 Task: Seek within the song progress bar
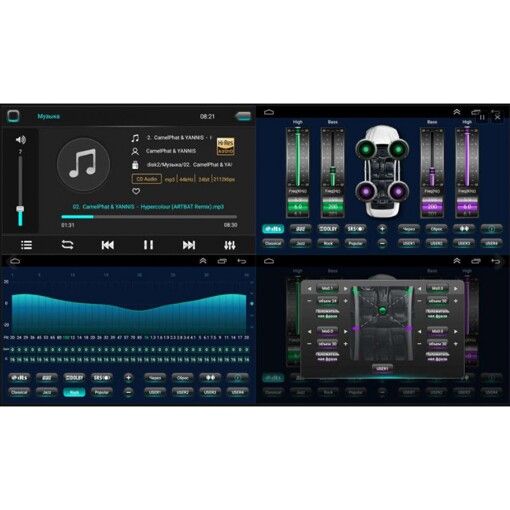(149, 217)
